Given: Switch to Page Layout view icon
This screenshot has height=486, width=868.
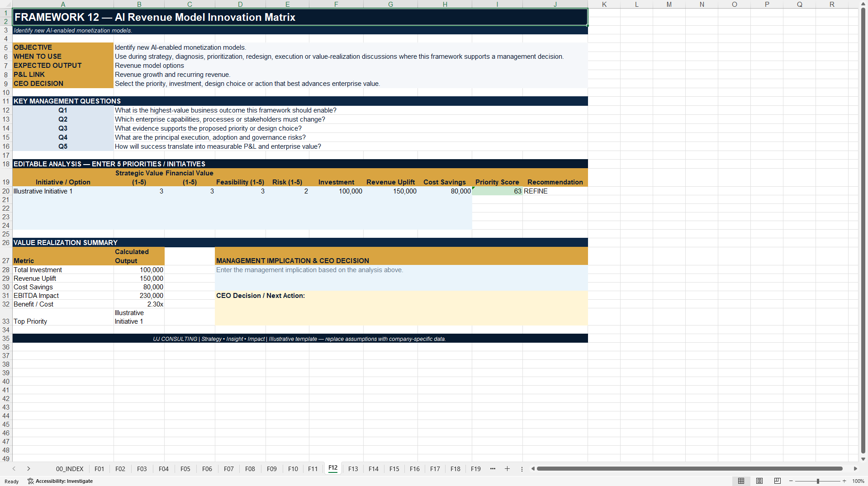Looking at the screenshot, I should tap(759, 481).
